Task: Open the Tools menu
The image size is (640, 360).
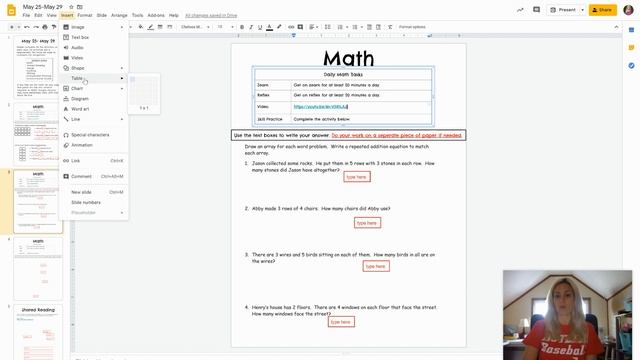Action: click(138, 16)
